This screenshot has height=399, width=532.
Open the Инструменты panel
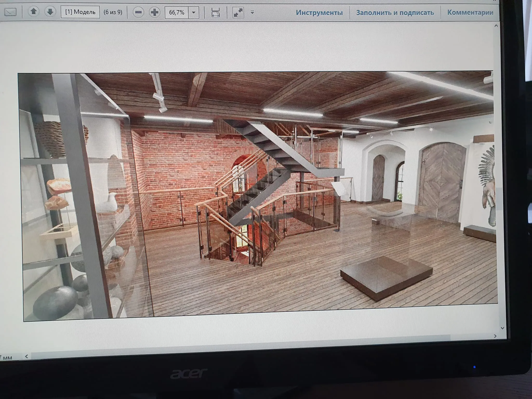(319, 12)
